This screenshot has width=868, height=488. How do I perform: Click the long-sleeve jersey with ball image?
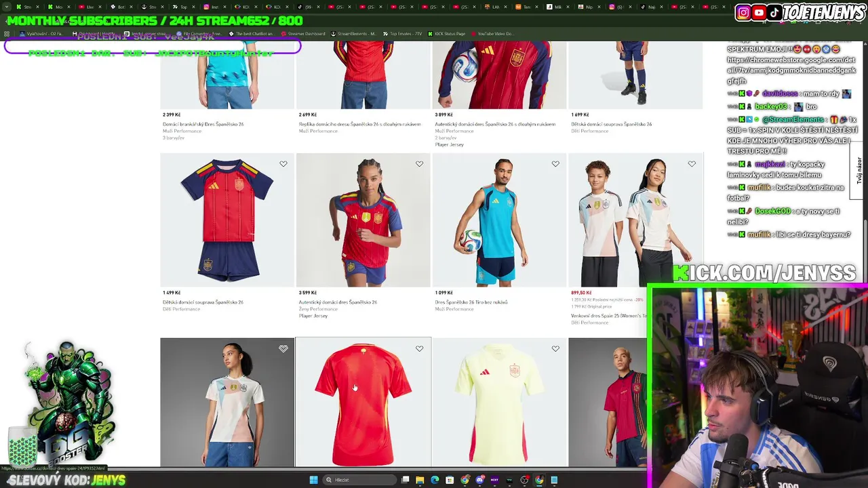click(x=499, y=75)
